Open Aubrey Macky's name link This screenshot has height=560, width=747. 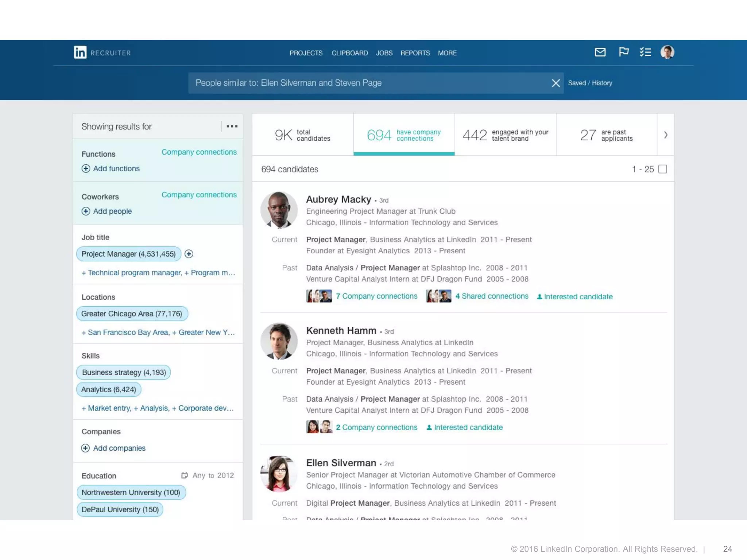[338, 199]
